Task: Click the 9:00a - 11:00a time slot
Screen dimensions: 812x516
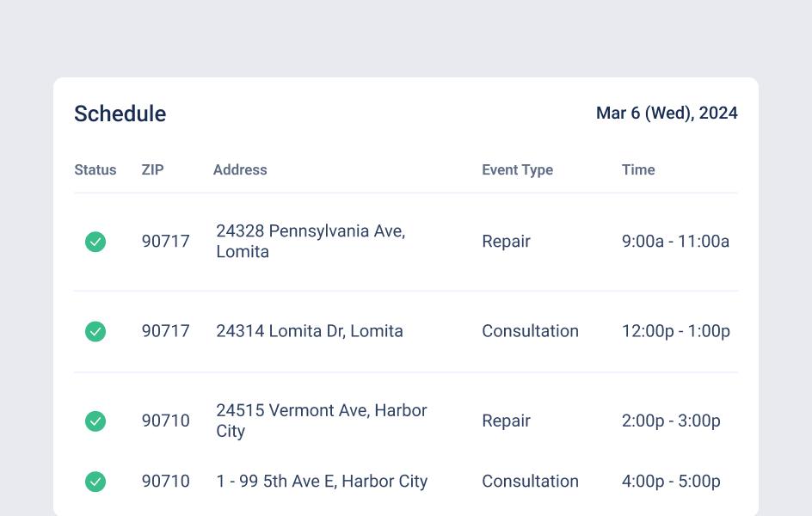Action: (x=675, y=242)
